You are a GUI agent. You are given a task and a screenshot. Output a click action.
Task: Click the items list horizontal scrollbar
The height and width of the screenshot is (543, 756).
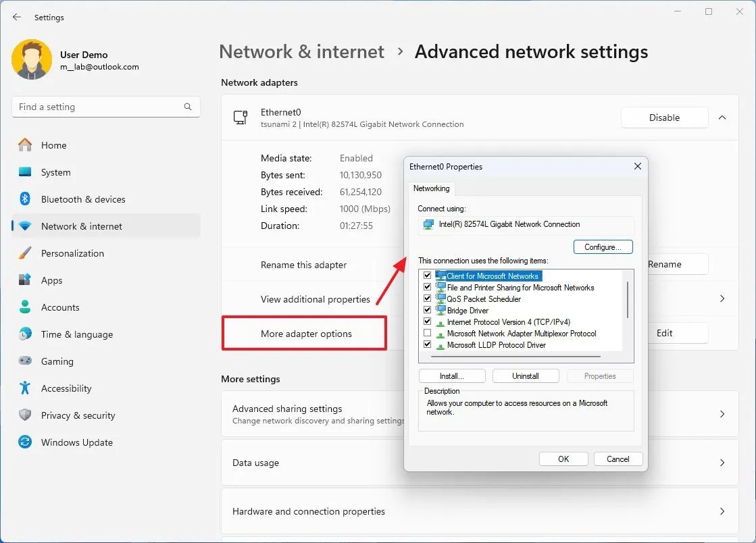point(516,357)
